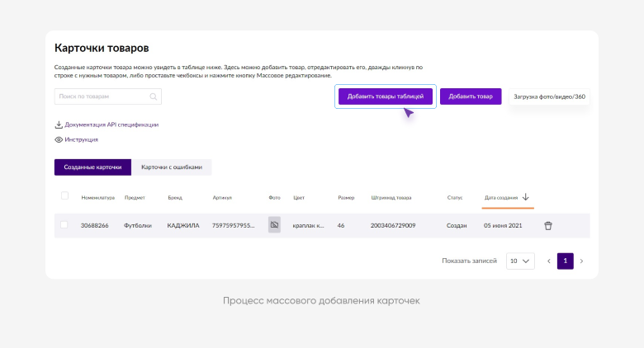This screenshot has height=348, width=644.
Task: Click the Фото column header
Action: (274, 198)
